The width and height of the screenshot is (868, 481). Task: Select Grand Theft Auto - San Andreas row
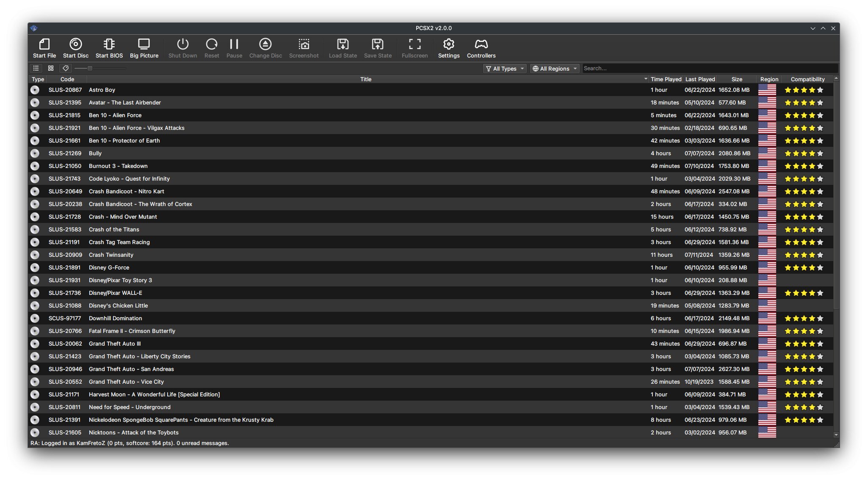coord(431,369)
